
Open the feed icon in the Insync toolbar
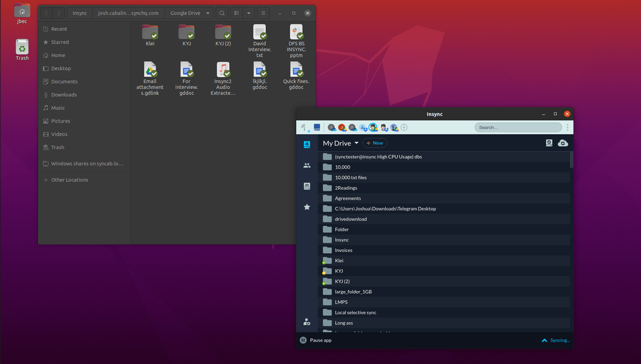303,126
